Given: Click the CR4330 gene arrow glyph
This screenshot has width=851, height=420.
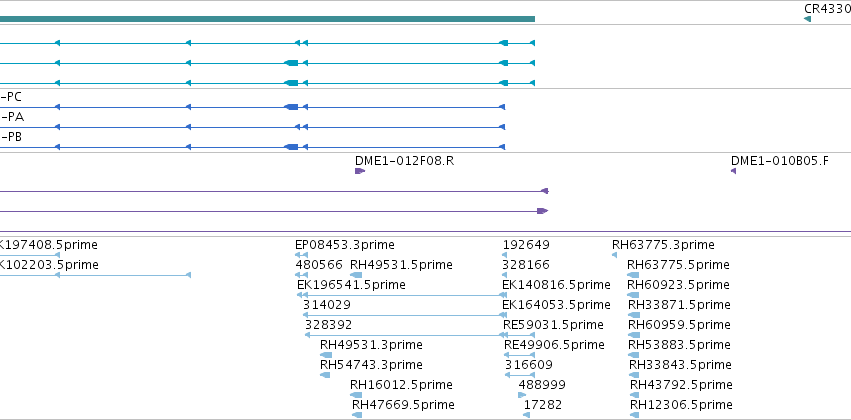Looking at the screenshot, I should (807, 19).
